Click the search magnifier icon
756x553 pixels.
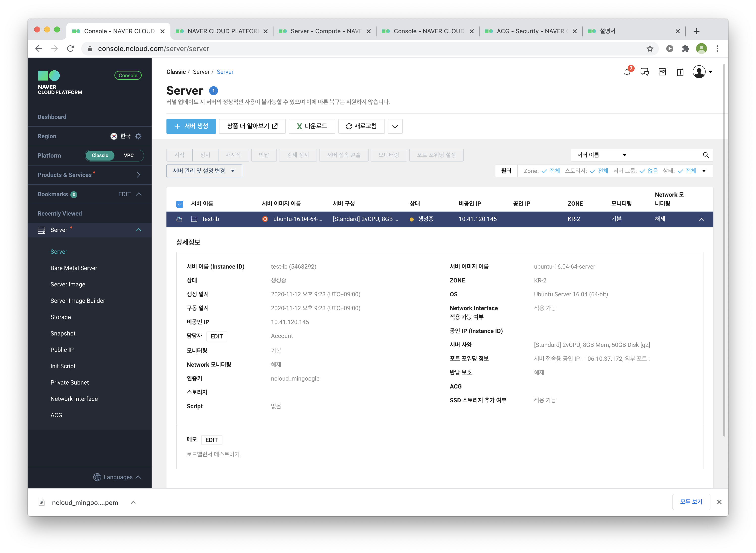click(706, 155)
